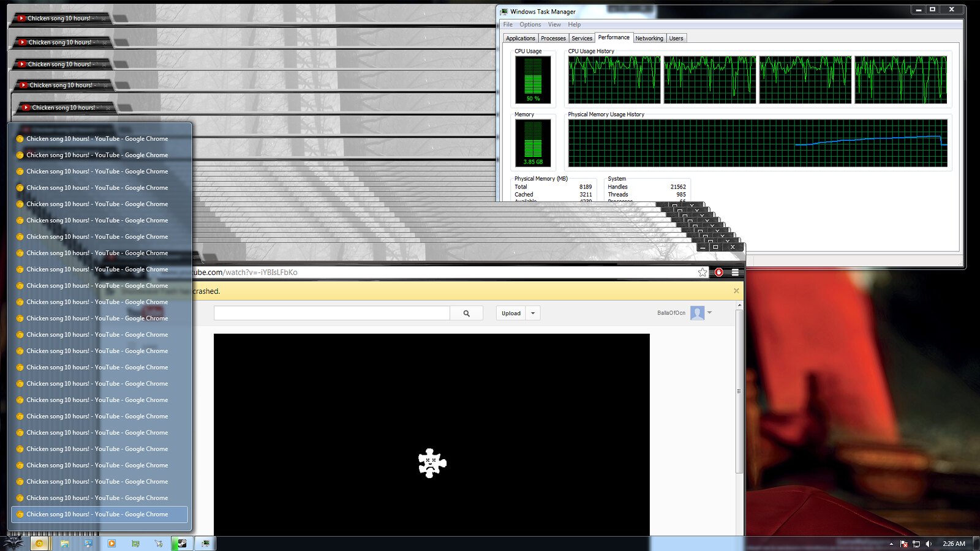
Task: Expand the Upload dropdown arrow
Action: click(x=533, y=313)
